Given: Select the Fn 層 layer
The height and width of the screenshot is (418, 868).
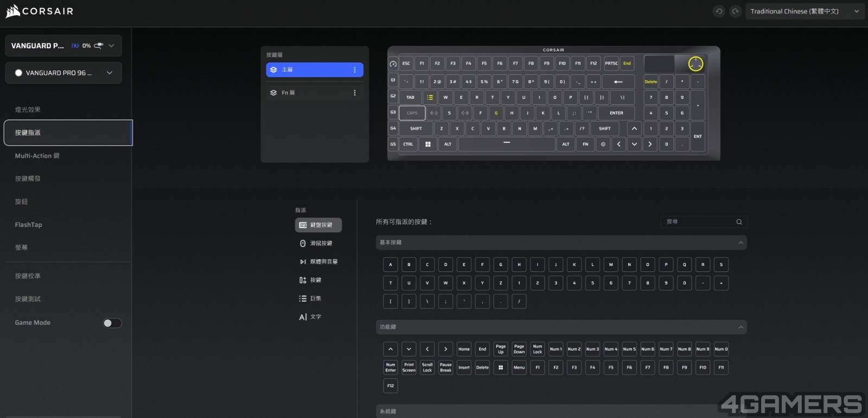Looking at the screenshot, I should 315,93.
